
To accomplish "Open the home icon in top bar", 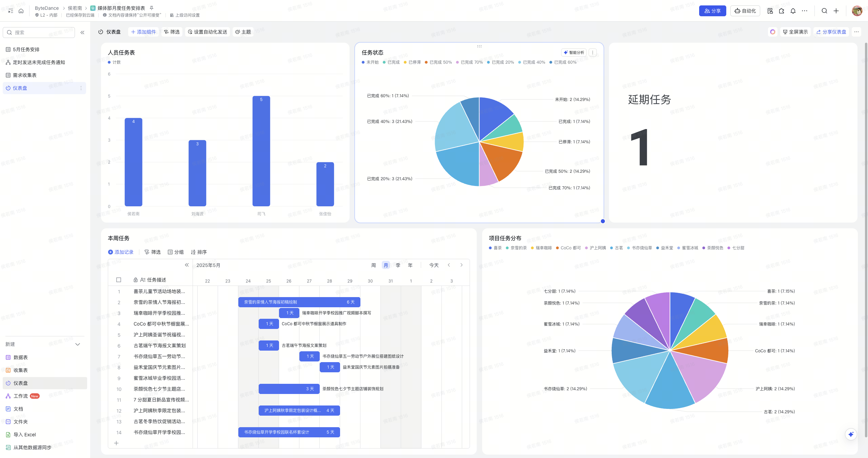I will pyautogui.click(x=21, y=11).
